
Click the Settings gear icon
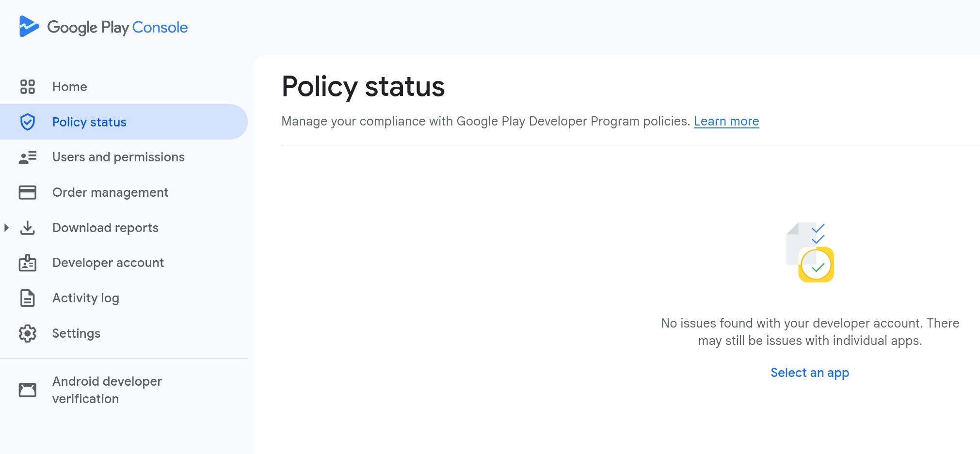pyautogui.click(x=28, y=333)
